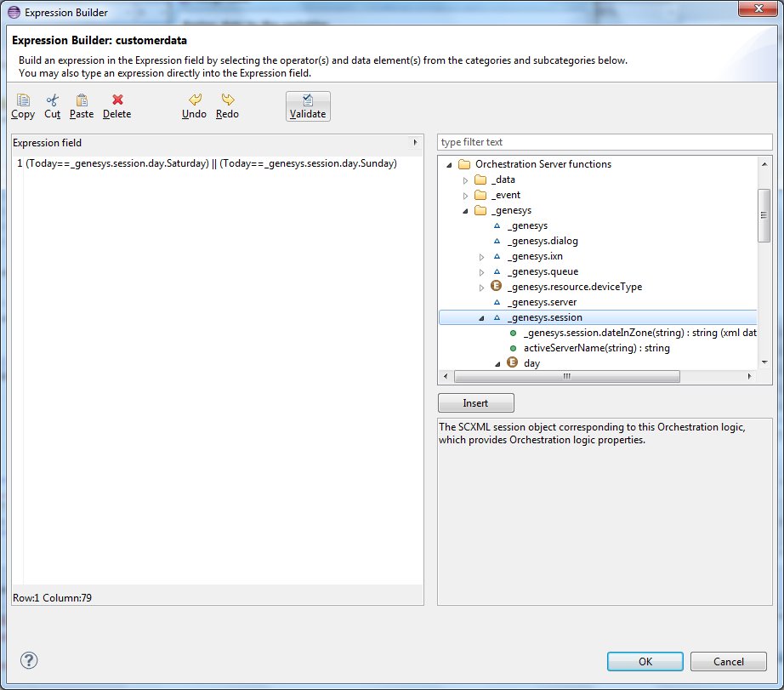
Task: Collapse the _genesys folder
Action: (465, 211)
